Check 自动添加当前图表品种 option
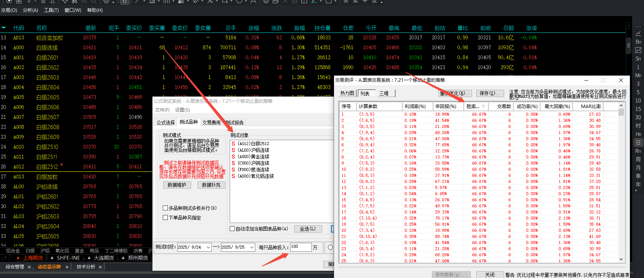The height and width of the screenshot is (278, 644). point(232,229)
